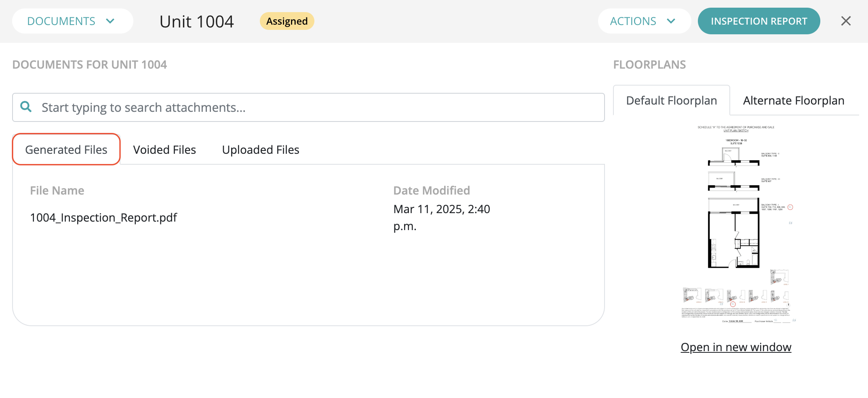Click the Unit 1004 title

pyautogui.click(x=197, y=21)
